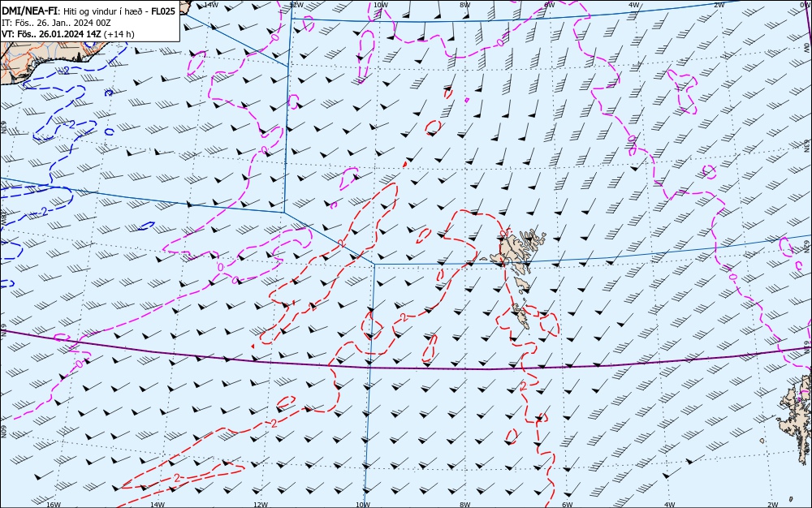Click the IT Fös.. 26. Jan.. 2024 00Z line
The height and width of the screenshot is (508, 812).
56,23
